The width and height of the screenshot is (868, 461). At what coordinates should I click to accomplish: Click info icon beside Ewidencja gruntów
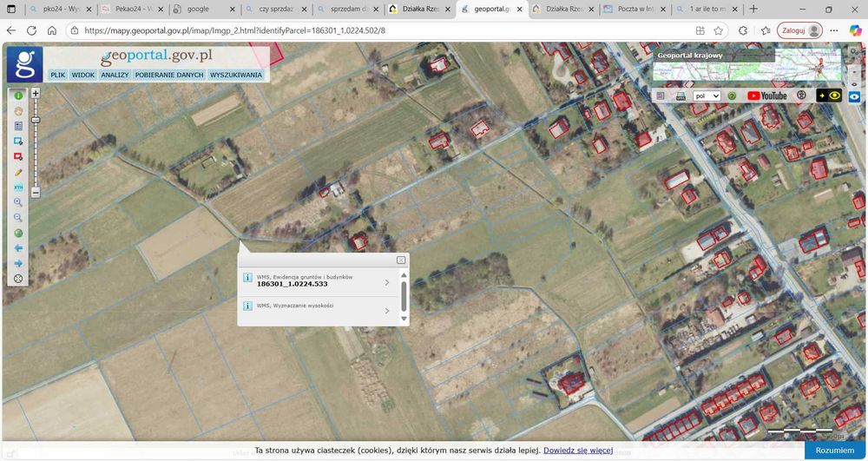coord(247,277)
